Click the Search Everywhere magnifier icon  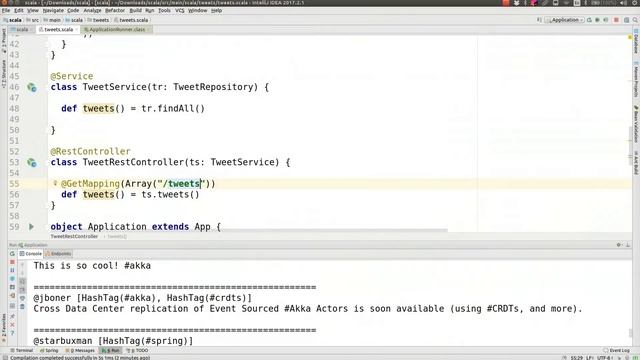[x=636, y=20]
